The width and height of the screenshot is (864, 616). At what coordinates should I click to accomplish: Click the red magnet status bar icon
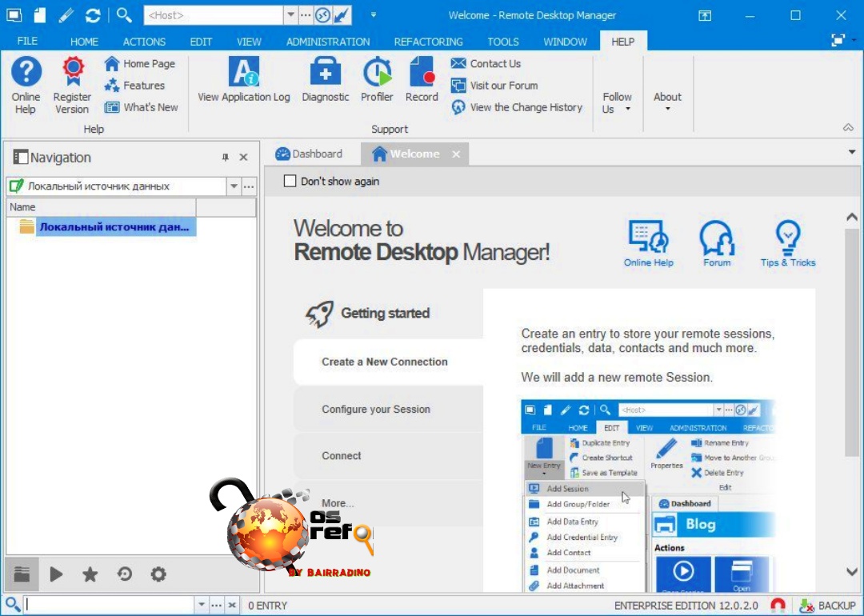coord(778,606)
